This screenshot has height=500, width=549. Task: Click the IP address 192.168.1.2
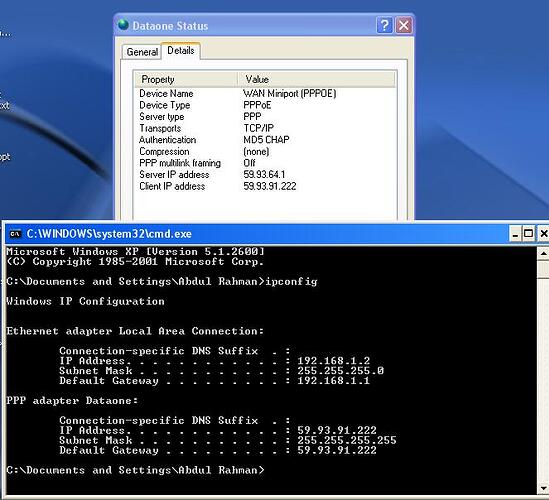coord(334,361)
